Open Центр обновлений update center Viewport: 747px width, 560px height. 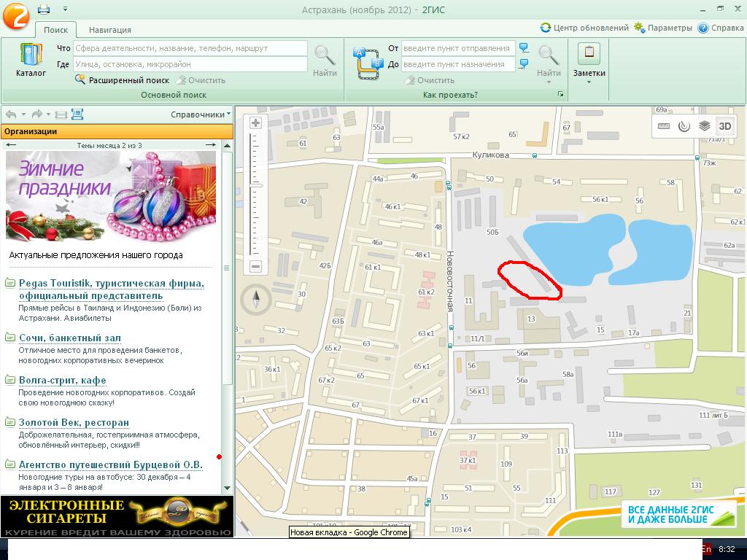pos(584,28)
